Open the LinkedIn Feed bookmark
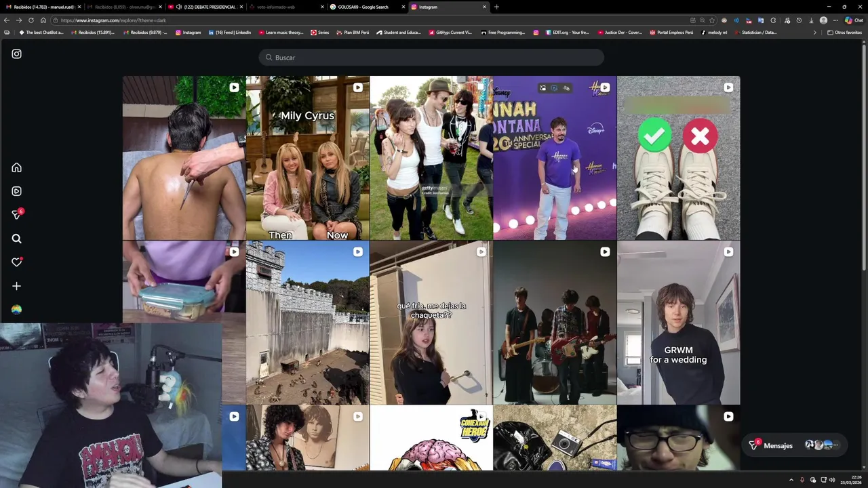The image size is (868, 488). (230, 33)
